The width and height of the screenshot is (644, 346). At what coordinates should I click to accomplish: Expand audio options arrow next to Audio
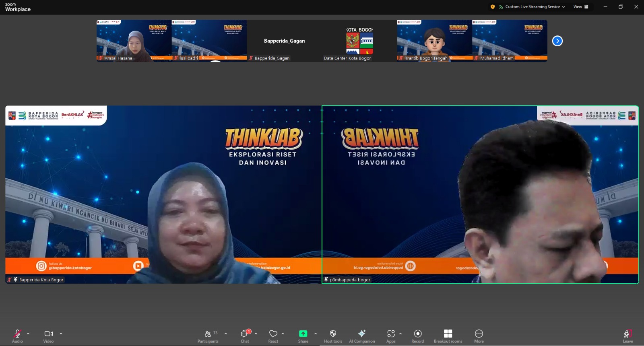[x=28, y=334]
